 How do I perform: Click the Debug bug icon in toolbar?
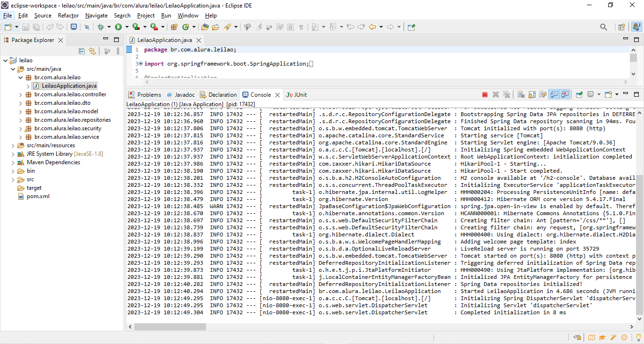[100, 27]
